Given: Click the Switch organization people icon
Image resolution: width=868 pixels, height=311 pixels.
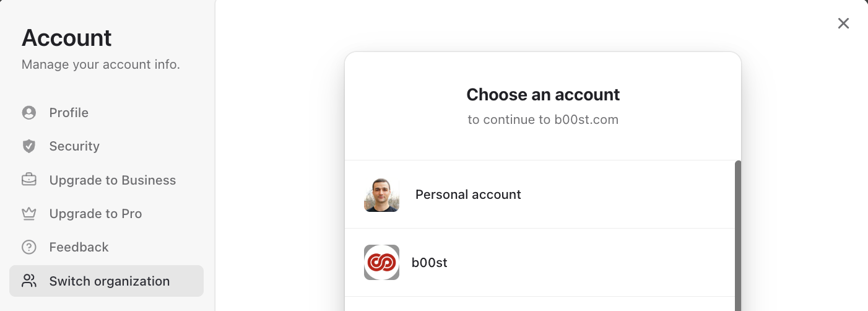Looking at the screenshot, I should (x=28, y=281).
